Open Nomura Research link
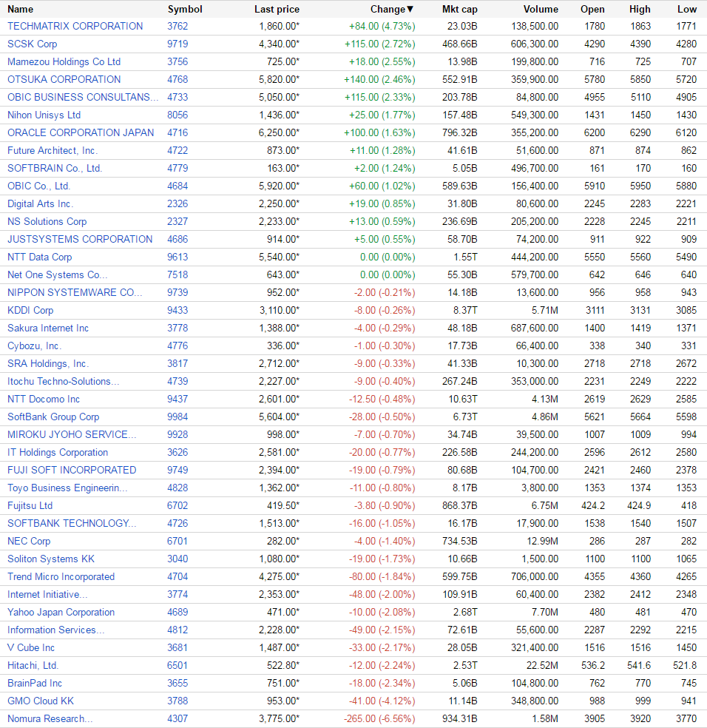The image size is (707, 728). point(50,718)
